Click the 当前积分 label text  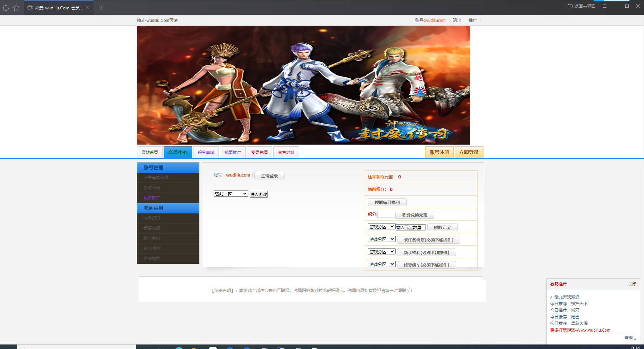[x=377, y=189]
